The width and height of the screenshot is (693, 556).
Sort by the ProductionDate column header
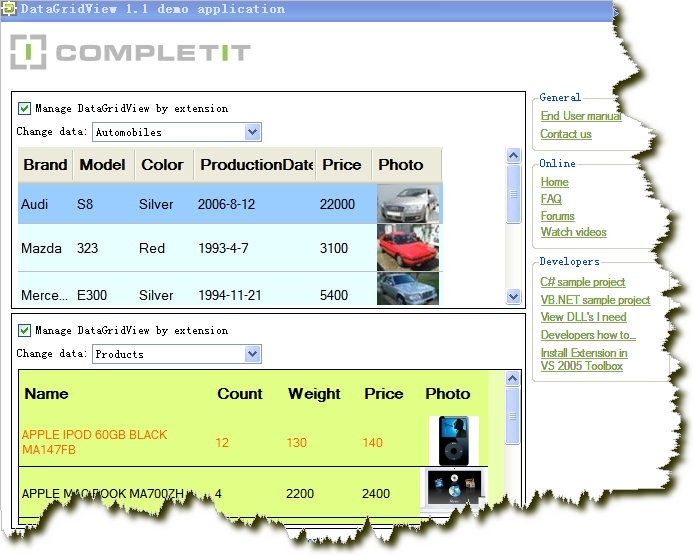(x=256, y=164)
